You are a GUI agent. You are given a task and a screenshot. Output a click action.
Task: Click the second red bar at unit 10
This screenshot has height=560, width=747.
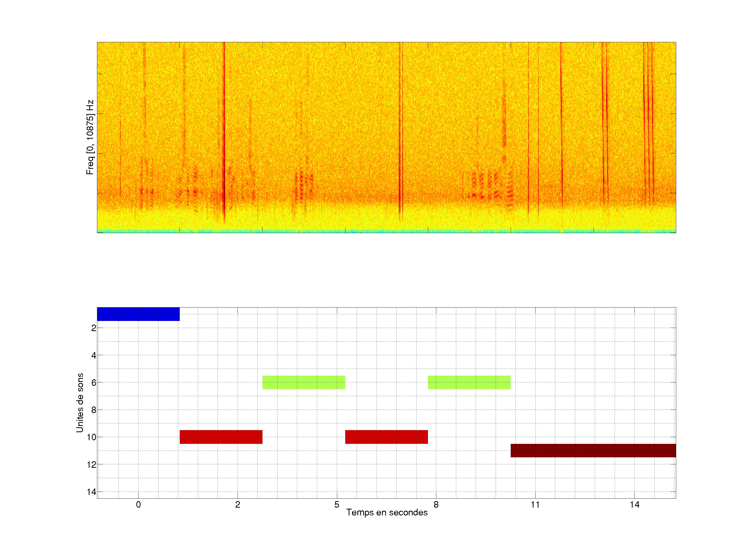click(x=386, y=437)
